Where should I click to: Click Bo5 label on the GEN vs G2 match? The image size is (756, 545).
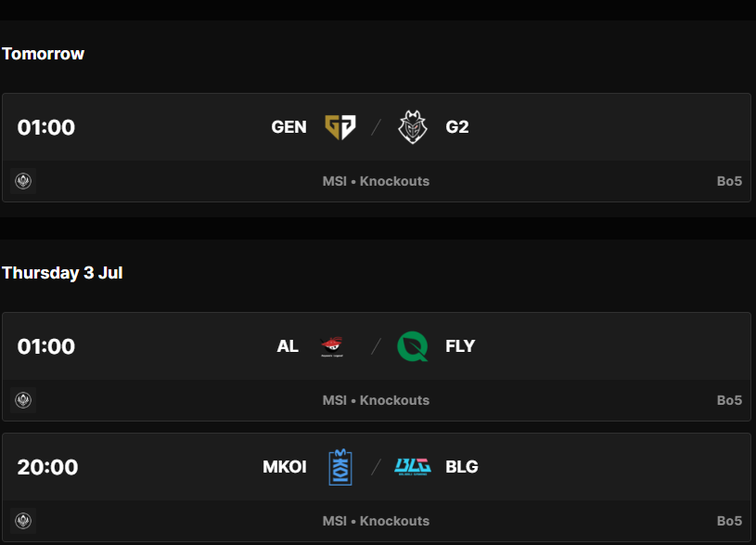[x=729, y=181]
